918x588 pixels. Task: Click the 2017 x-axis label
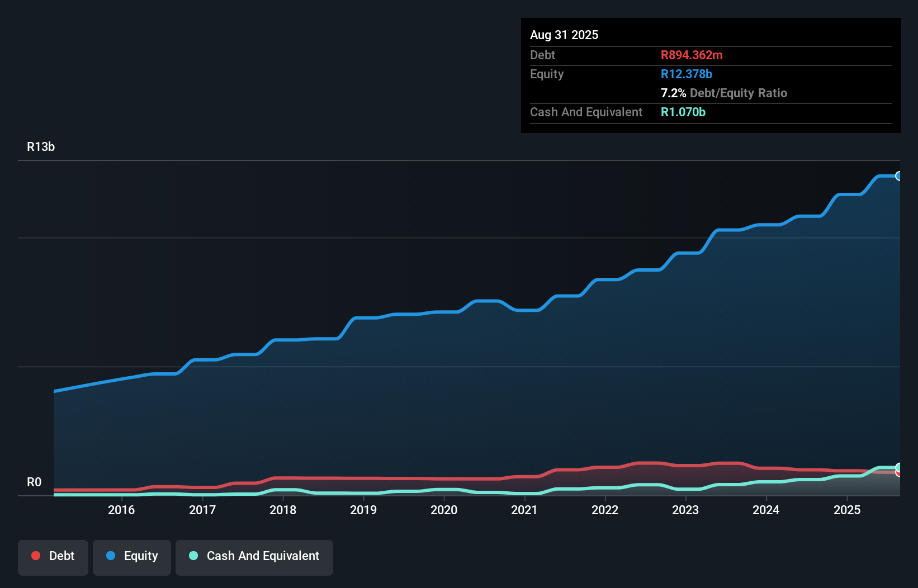(x=202, y=510)
